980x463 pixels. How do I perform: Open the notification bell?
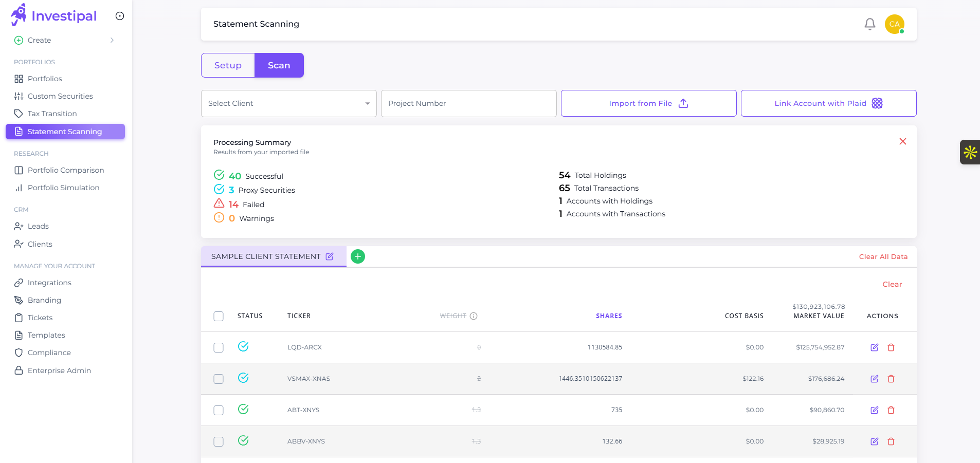coord(869,24)
